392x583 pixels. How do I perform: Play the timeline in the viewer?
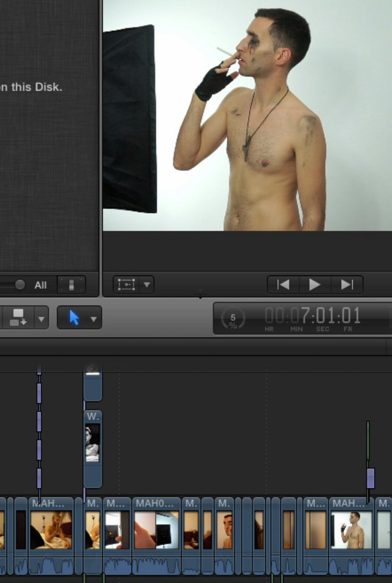click(314, 285)
